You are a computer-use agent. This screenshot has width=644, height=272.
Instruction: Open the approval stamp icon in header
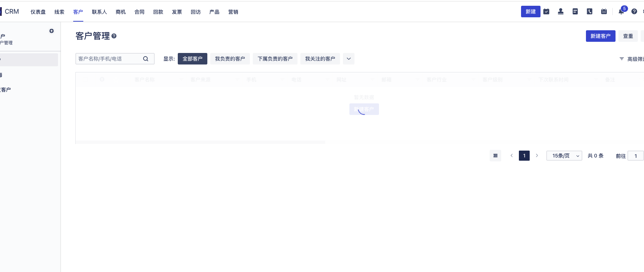click(561, 12)
